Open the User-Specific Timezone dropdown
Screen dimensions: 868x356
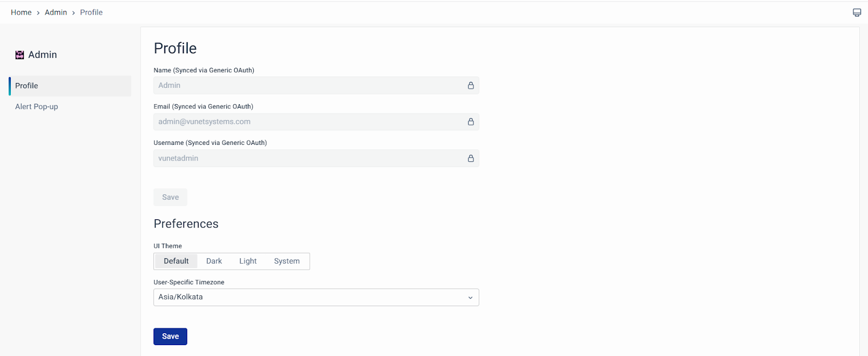pyautogui.click(x=309, y=297)
